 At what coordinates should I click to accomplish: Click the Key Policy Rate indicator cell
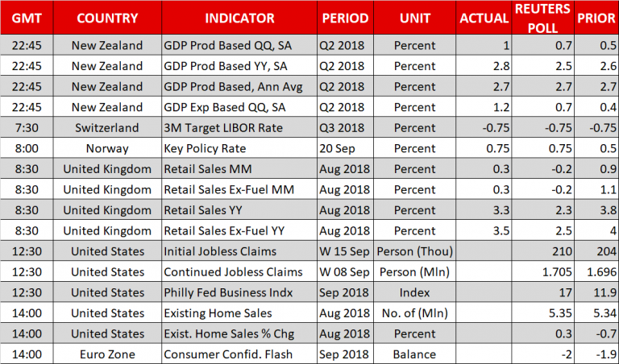coord(206,148)
